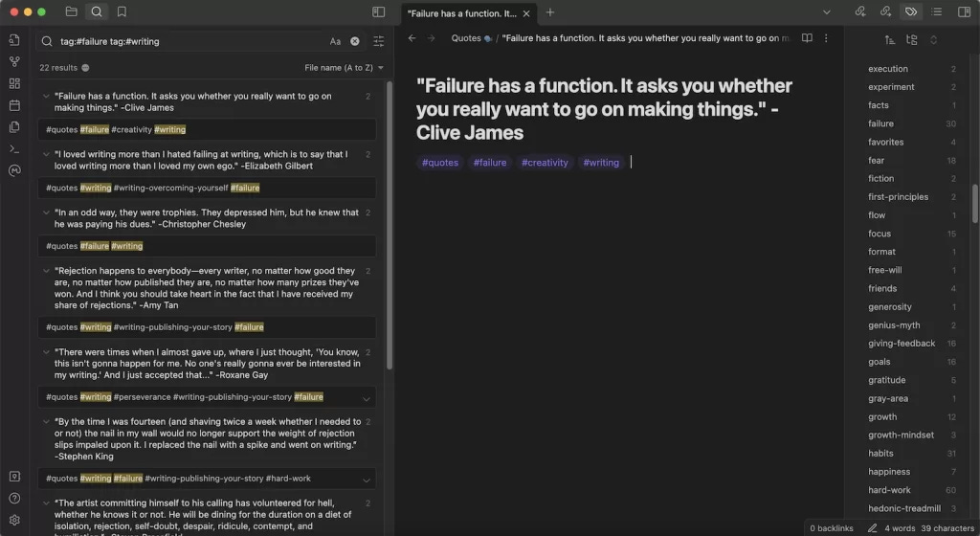Open graph view from the ribbon
Image resolution: width=980 pixels, height=536 pixels.
14,61
